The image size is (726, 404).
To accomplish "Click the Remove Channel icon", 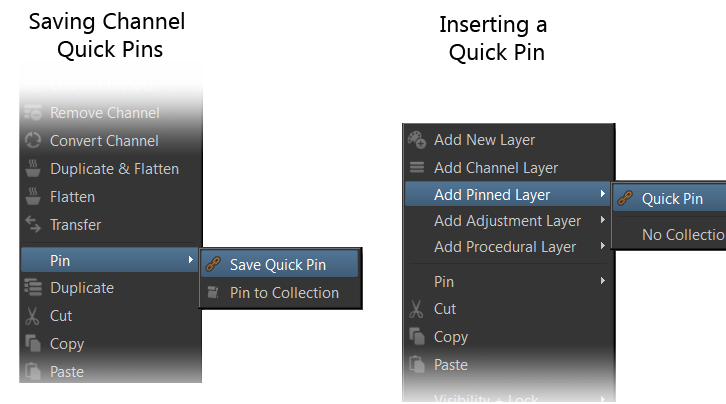I will point(32,113).
